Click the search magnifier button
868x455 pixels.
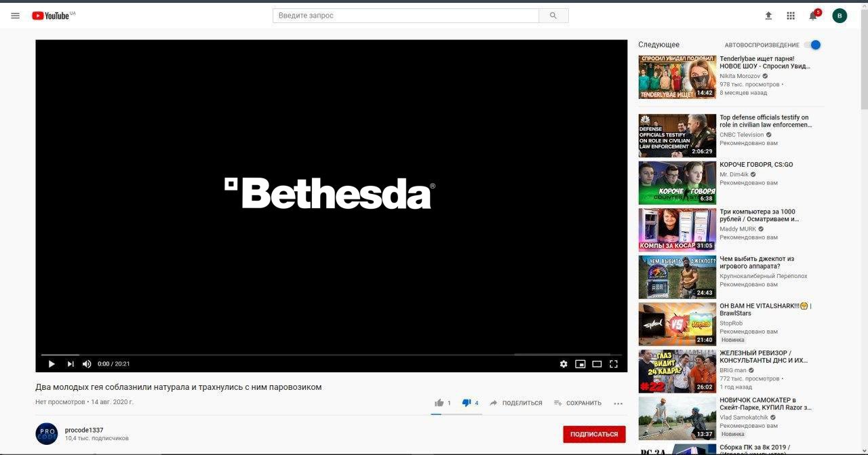tap(553, 16)
